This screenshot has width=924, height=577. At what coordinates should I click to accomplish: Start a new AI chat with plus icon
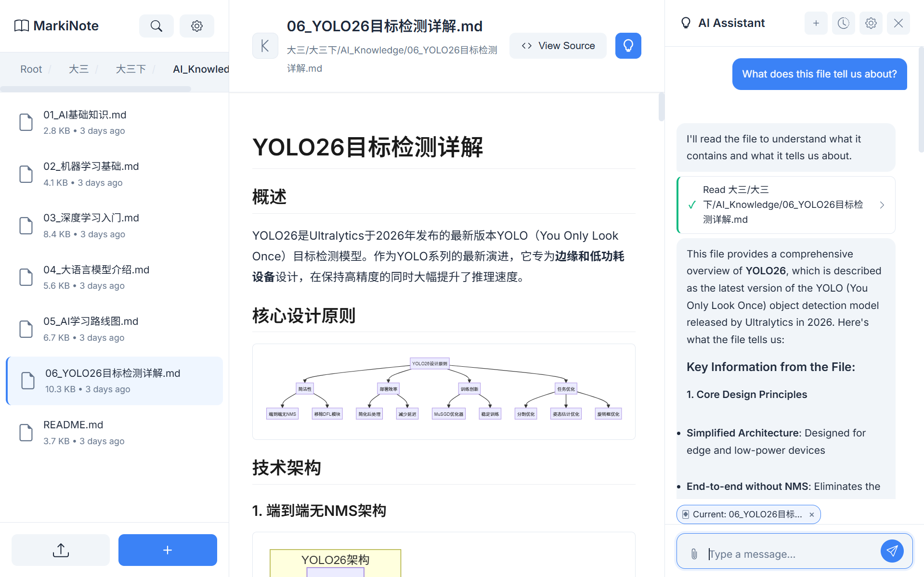pyautogui.click(x=816, y=23)
